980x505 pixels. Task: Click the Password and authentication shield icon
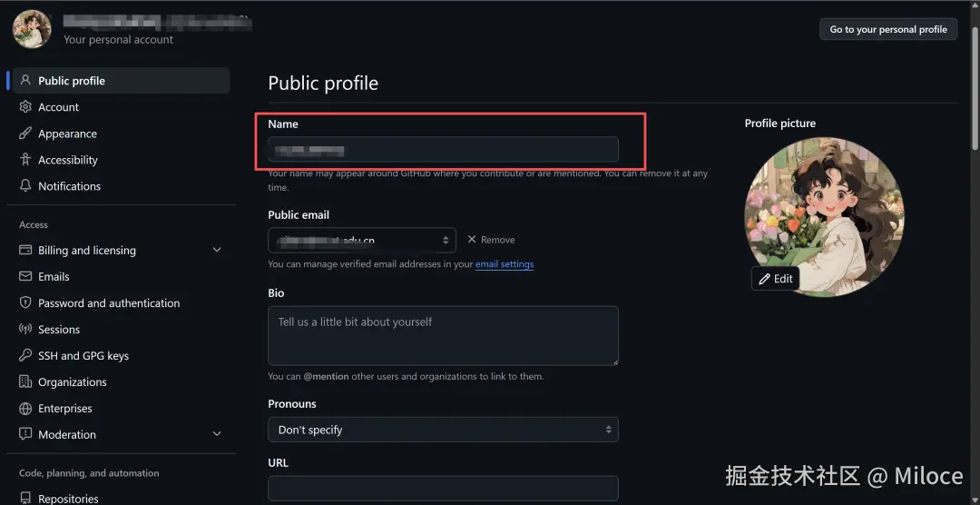click(25, 303)
